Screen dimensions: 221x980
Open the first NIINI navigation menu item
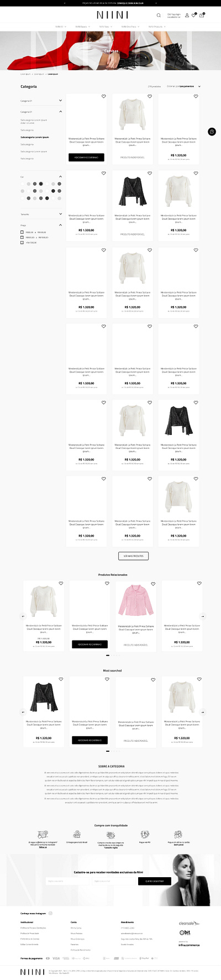61,27
